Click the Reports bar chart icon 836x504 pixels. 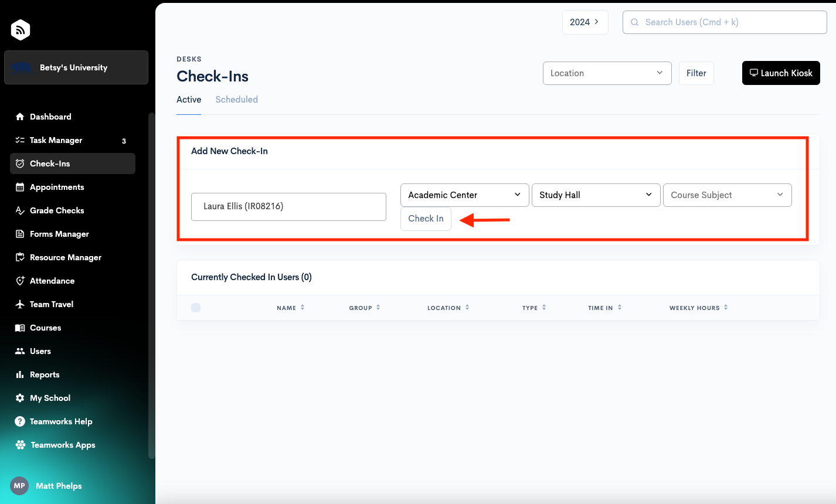click(20, 374)
